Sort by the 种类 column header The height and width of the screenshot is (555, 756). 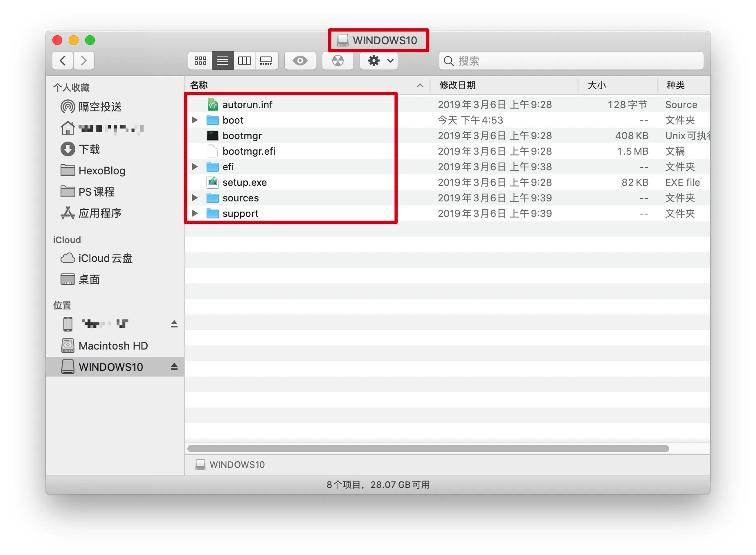[684, 85]
